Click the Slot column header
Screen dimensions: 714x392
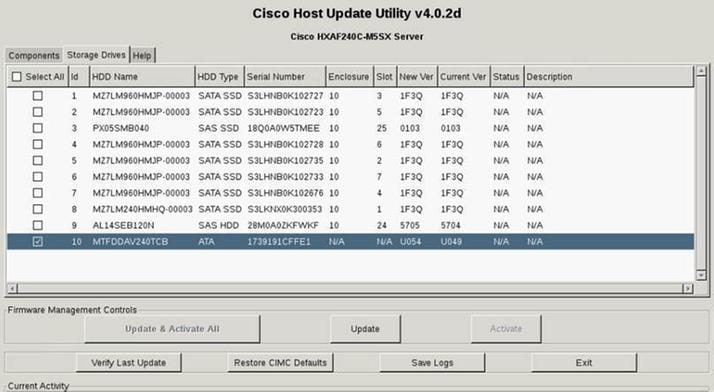(x=385, y=76)
